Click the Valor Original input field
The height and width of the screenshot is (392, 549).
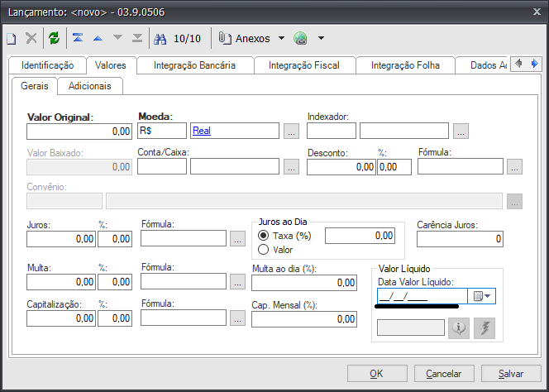tap(79, 131)
